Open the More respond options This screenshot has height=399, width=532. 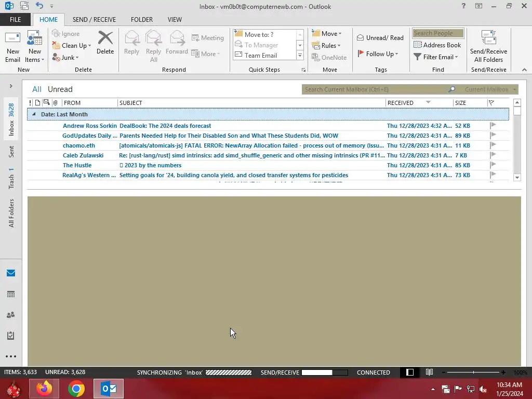(x=205, y=54)
